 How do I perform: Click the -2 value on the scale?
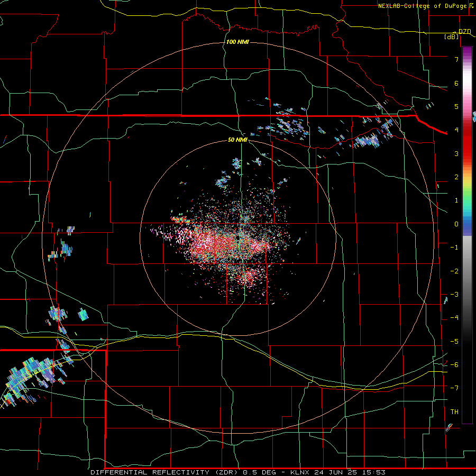pos(454,271)
